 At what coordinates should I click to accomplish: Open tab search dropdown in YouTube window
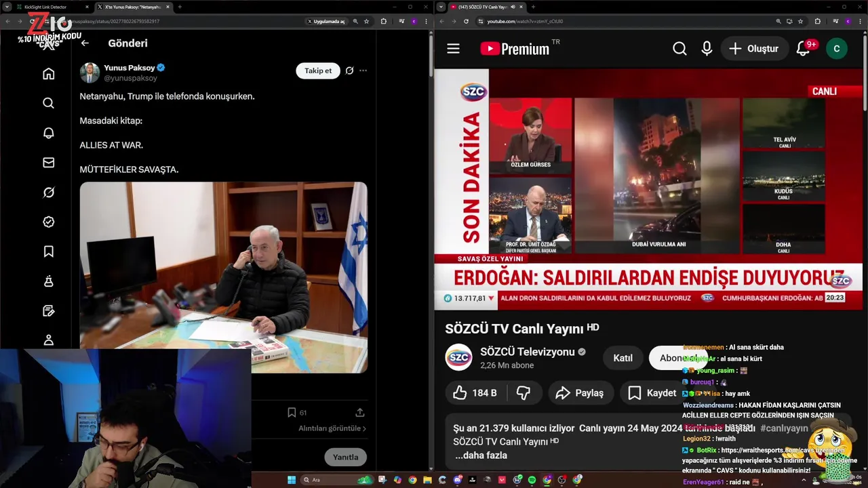pos(441,7)
